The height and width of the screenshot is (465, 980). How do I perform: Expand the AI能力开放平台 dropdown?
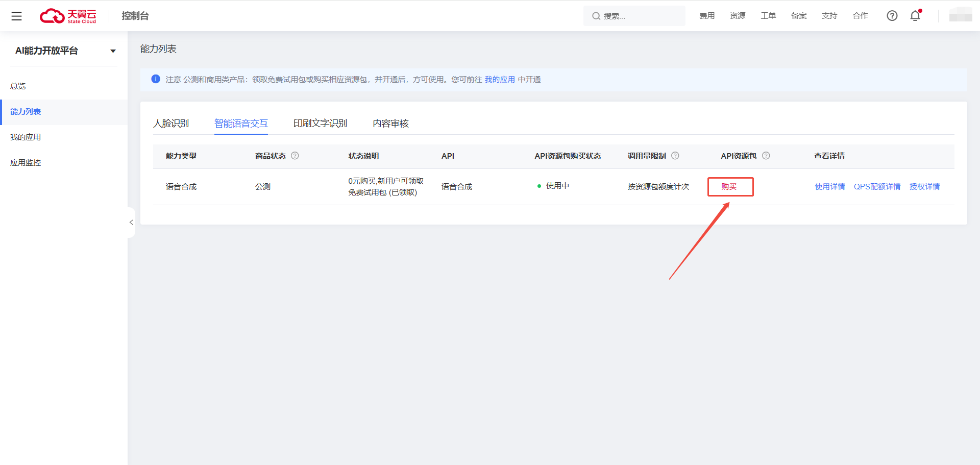(x=113, y=51)
